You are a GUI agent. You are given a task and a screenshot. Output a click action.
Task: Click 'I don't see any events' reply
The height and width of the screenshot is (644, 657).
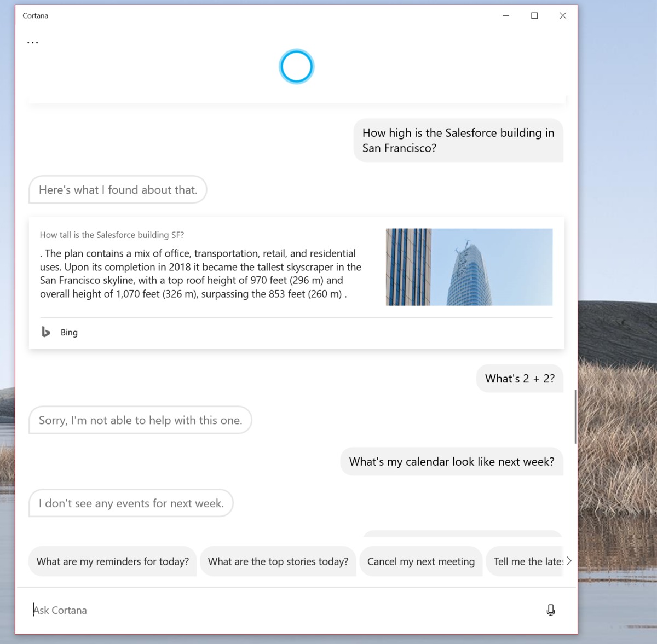pos(131,503)
